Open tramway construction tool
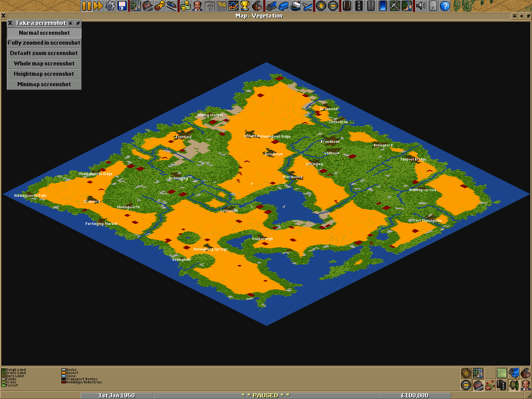532x399 pixels. (x=370, y=6)
